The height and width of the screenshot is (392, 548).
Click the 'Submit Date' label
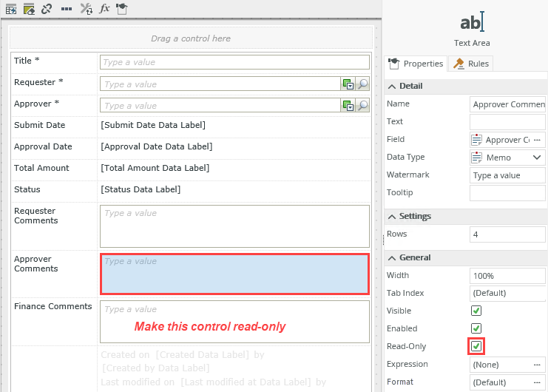pyautogui.click(x=39, y=125)
